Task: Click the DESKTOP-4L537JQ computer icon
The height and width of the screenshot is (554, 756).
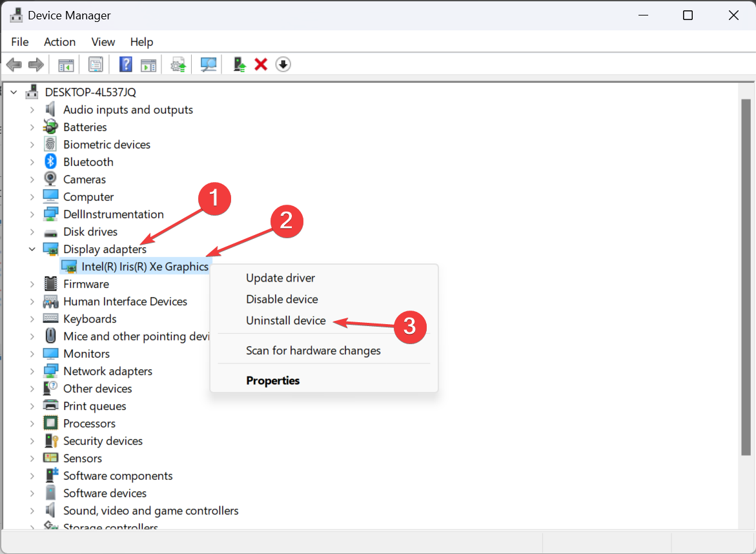Action: [x=32, y=92]
